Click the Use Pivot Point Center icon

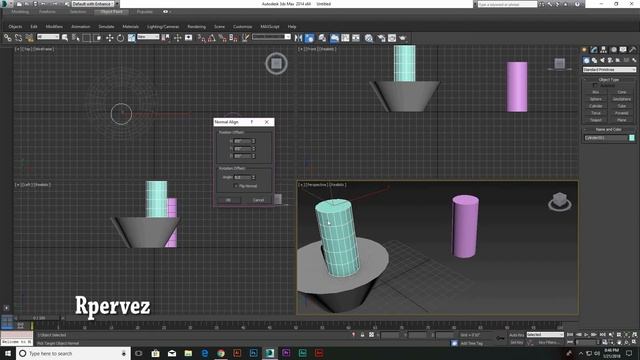pos(166,38)
